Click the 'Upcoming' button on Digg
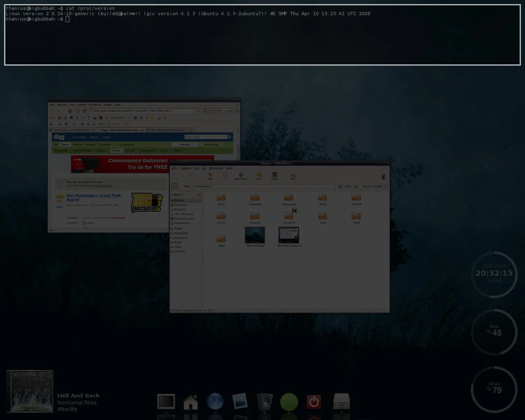Screen dimensions: 525x420 211,144
